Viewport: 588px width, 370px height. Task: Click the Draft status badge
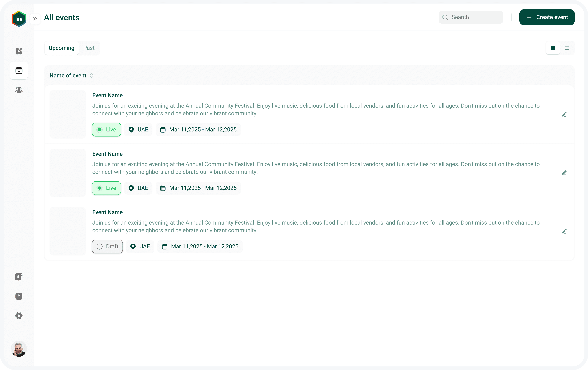[x=107, y=246]
